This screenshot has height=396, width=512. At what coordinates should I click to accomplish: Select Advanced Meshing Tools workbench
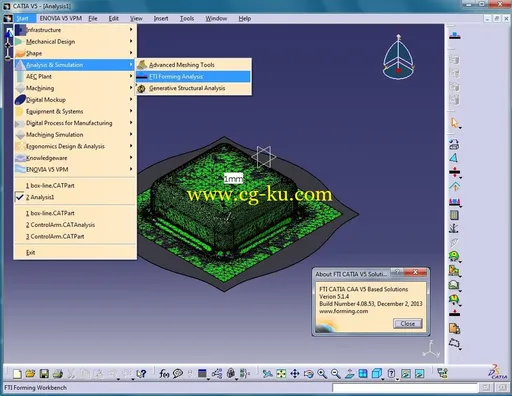click(x=193, y=65)
